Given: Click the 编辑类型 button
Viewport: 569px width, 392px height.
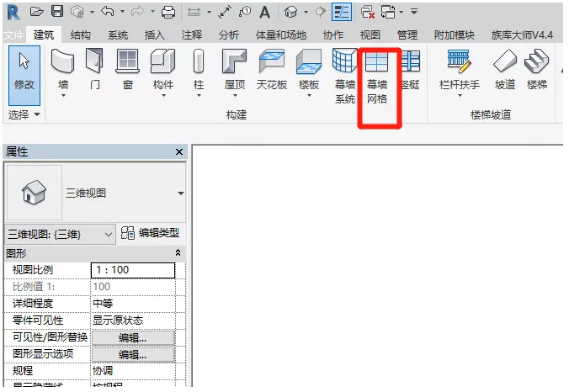Looking at the screenshot, I should pyautogui.click(x=150, y=233).
